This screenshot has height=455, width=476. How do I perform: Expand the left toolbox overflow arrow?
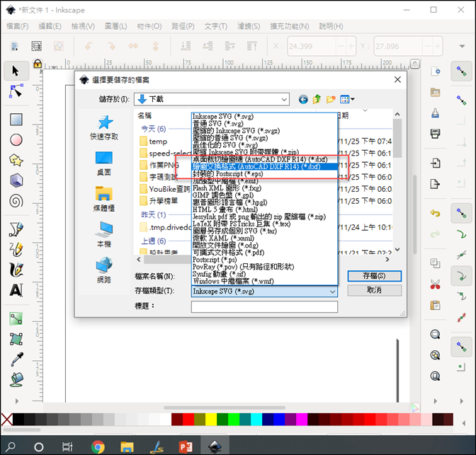coord(17,401)
